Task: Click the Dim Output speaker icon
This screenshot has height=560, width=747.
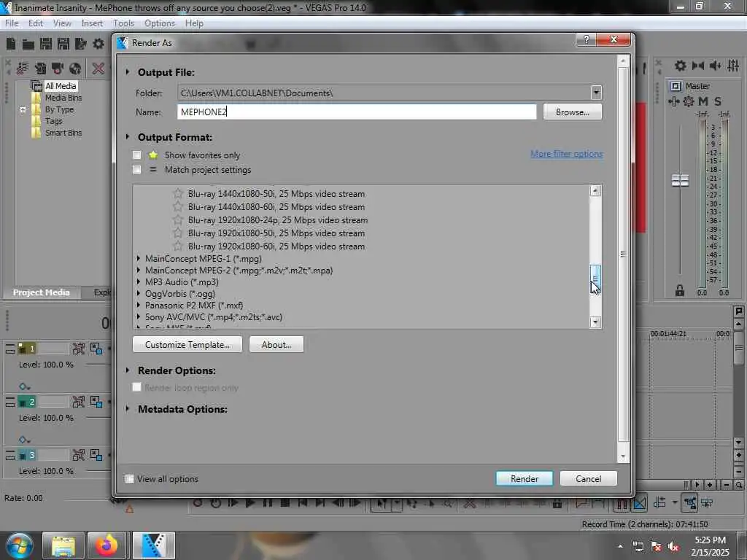Action: (716, 66)
